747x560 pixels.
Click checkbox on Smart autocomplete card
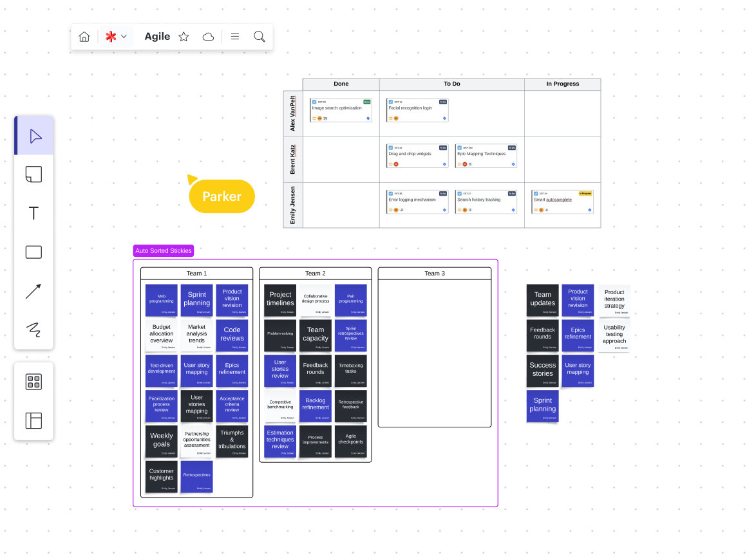(x=536, y=193)
